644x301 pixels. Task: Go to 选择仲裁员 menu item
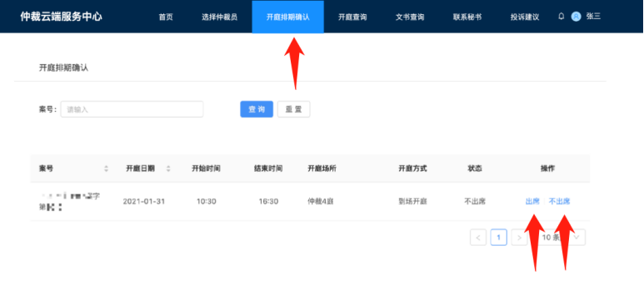coord(219,18)
